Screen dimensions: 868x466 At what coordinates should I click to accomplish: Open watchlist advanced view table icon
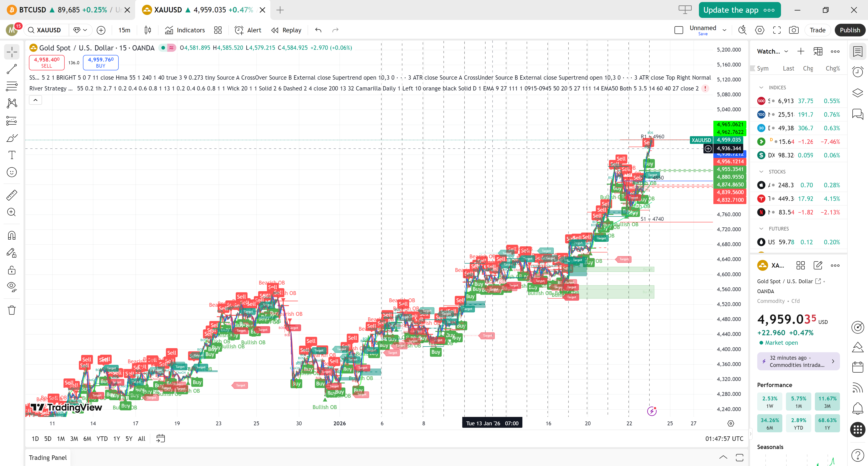coord(818,51)
